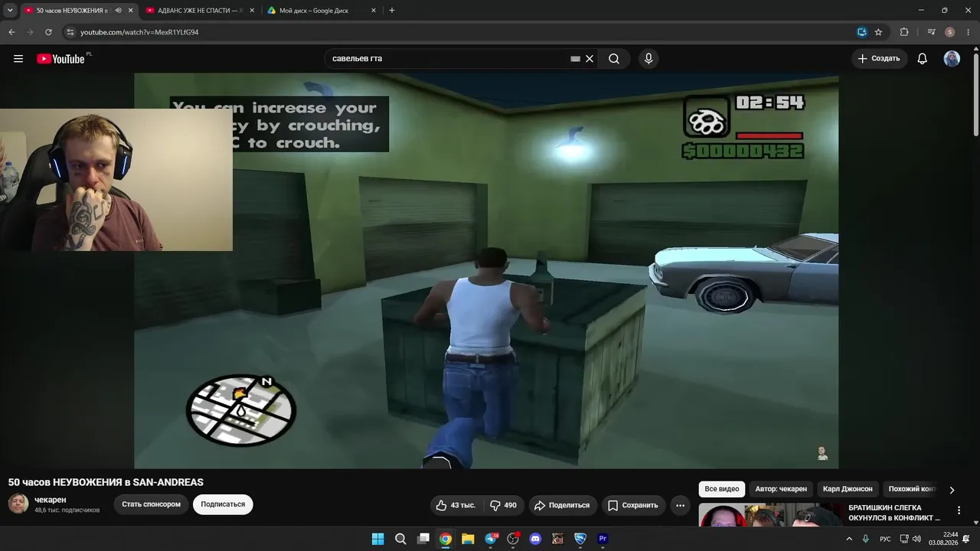View site information icon in address bar

(70, 32)
